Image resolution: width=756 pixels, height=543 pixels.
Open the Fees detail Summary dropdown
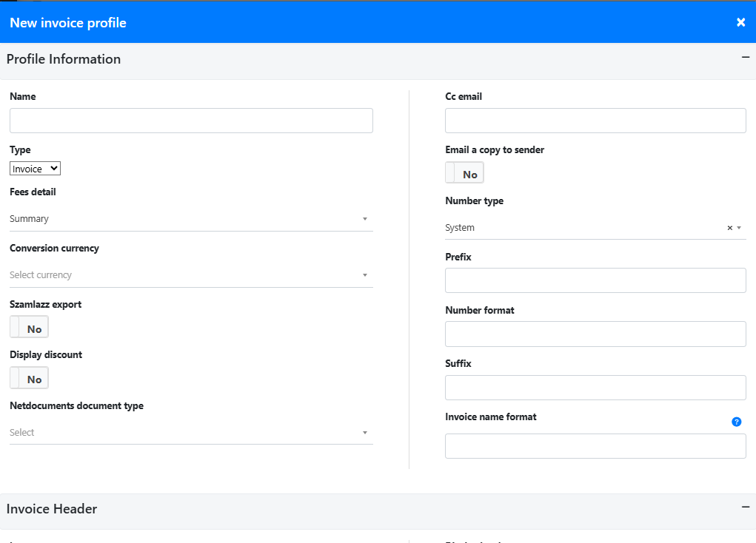190,219
